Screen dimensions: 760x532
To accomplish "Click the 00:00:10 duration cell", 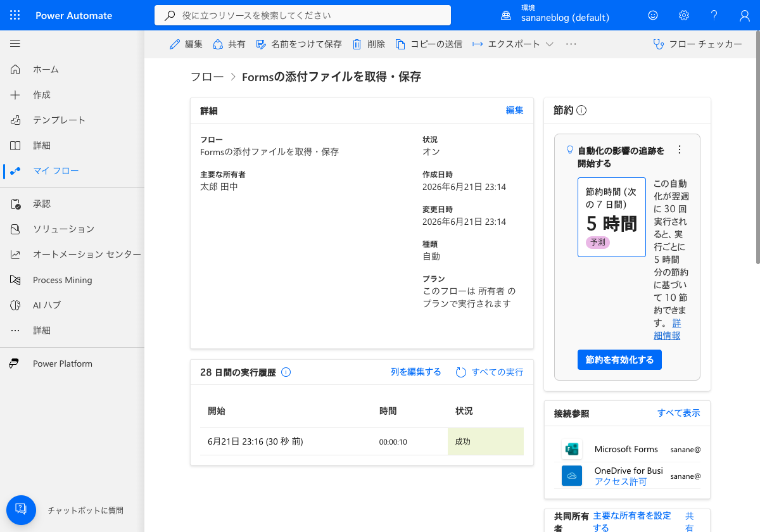I will click(x=393, y=442).
